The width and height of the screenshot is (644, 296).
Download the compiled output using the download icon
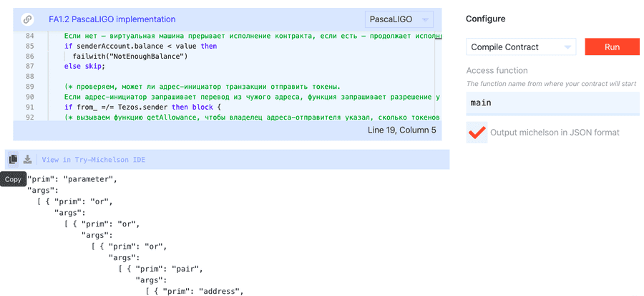pyautogui.click(x=27, y=160)
